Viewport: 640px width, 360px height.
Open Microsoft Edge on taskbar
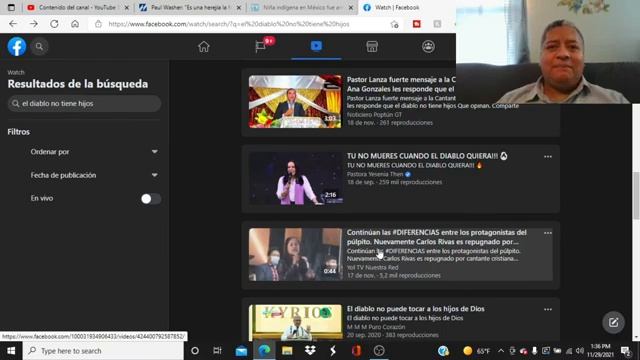pyautogui.click(x=264, y=351)
